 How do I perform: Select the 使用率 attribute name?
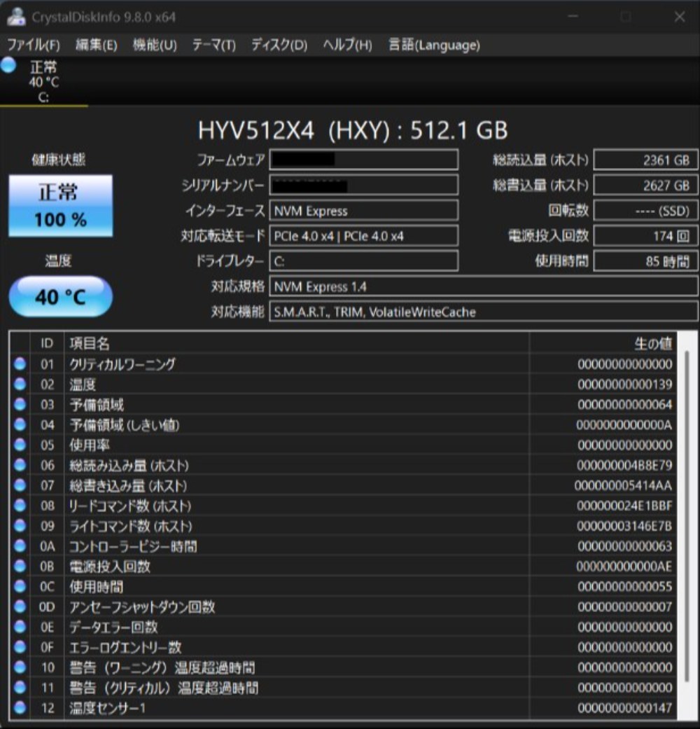pyautogui.click(x=89, y=445)
